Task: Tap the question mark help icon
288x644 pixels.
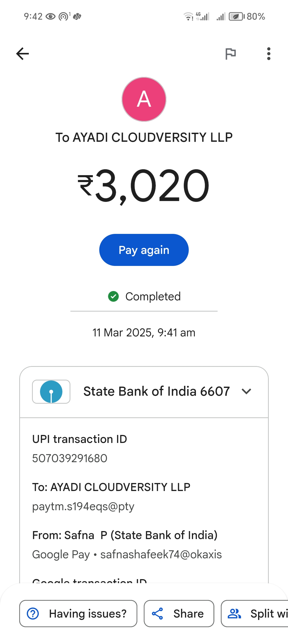Action: 33,614
